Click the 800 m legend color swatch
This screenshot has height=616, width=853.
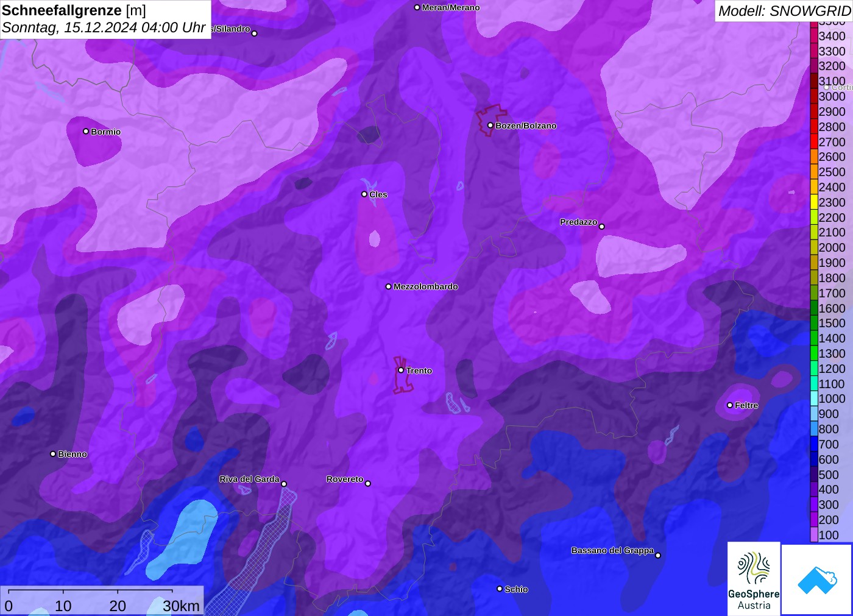tap(814, 429)
